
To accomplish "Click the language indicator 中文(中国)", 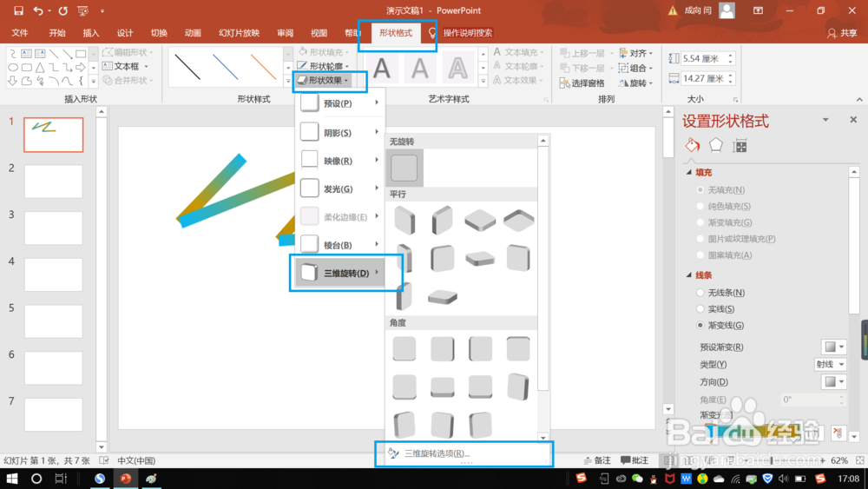I will 136,460.
